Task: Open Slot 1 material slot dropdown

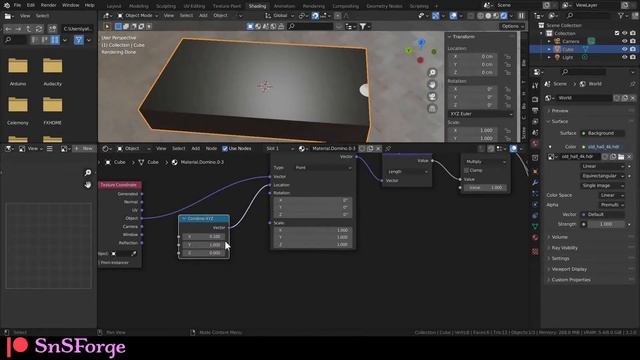Action: (280, 149)
